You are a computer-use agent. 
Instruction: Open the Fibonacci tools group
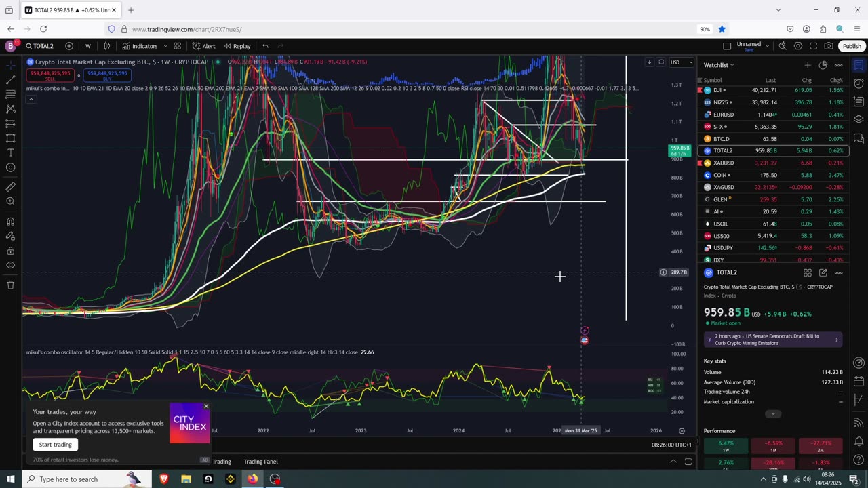[10, 95]
